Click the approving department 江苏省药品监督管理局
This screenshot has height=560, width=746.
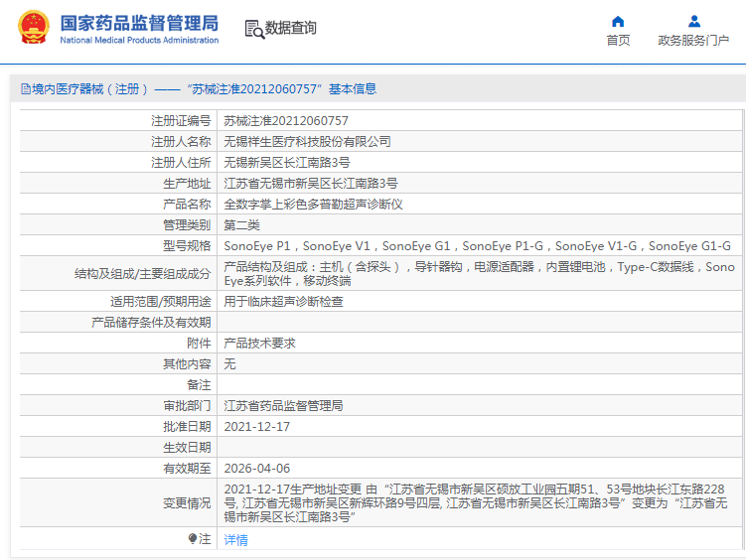283,406
